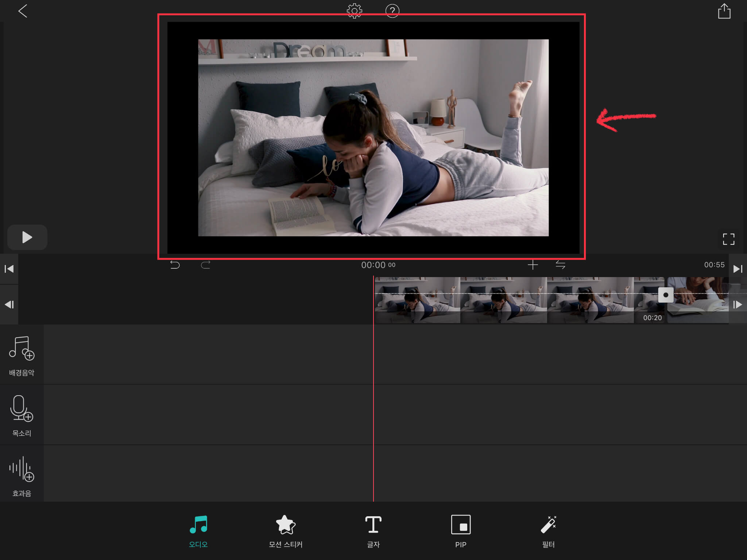Tap the export share icon
The image size is (747, 560).
tap(724, 11)
